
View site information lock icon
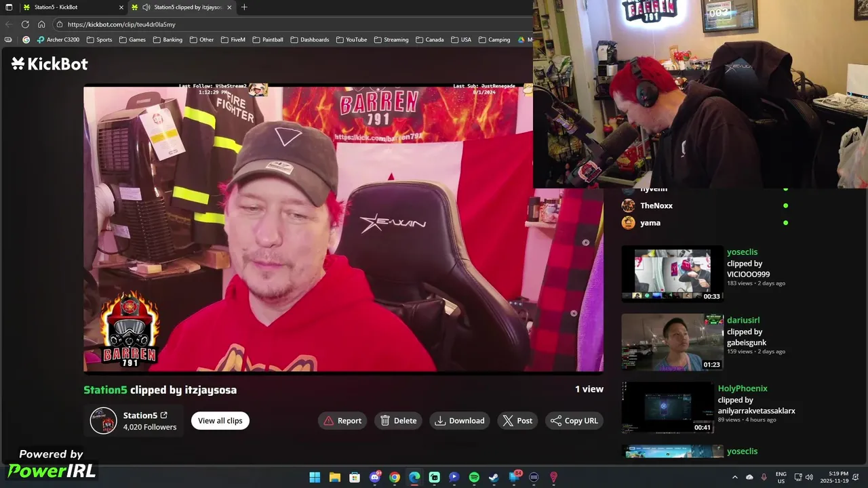pos(60,24)
